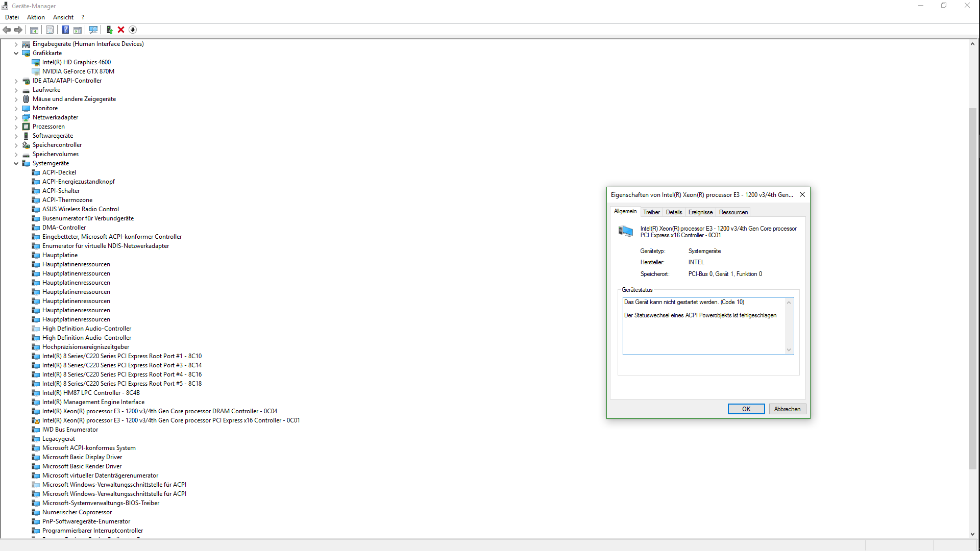This screenshot has height=551, width=980.
Task: Collapse the Grafikkarte category
Action: (16, 53)
